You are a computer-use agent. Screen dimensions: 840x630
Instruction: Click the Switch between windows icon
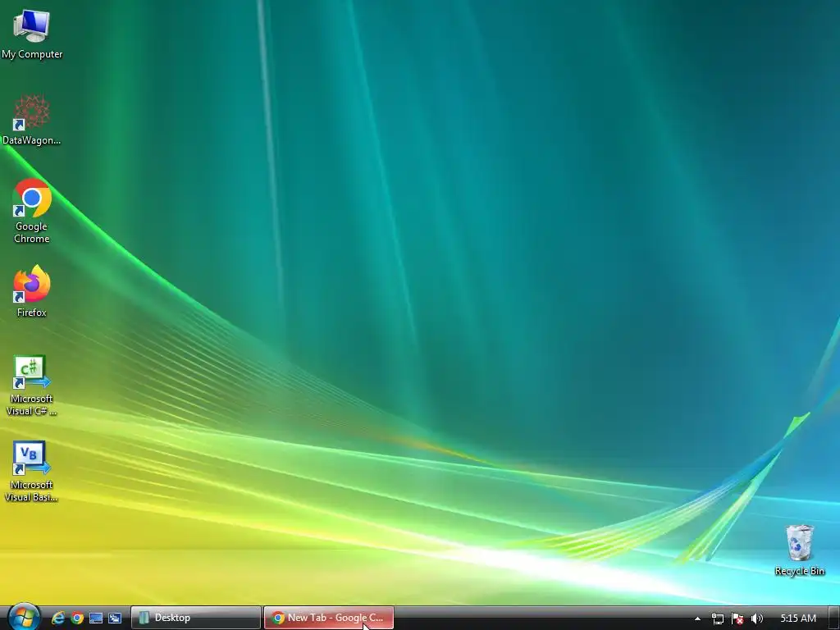point(115,619)
